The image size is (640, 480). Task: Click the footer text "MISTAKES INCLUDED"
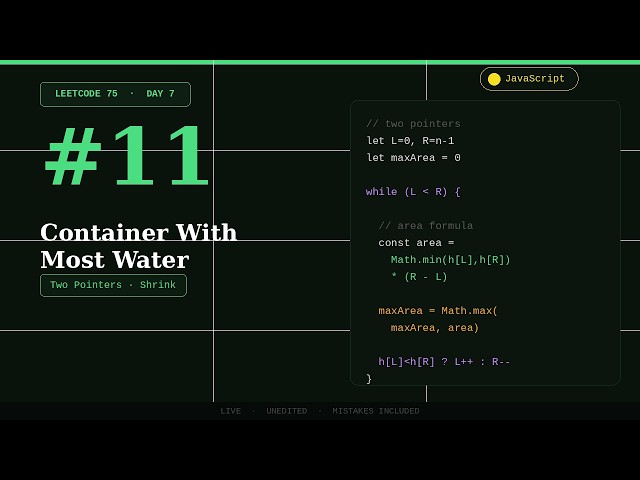coord(376,411)
